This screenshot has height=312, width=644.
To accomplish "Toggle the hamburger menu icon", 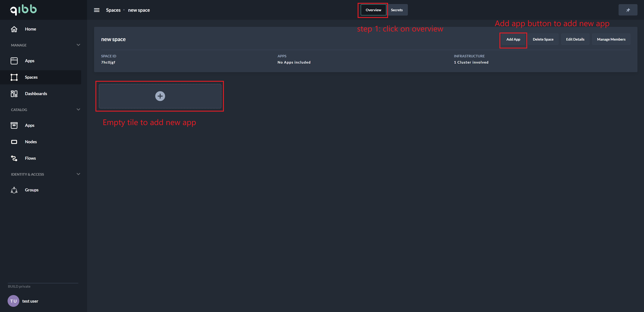I will [x=97, y=10].
